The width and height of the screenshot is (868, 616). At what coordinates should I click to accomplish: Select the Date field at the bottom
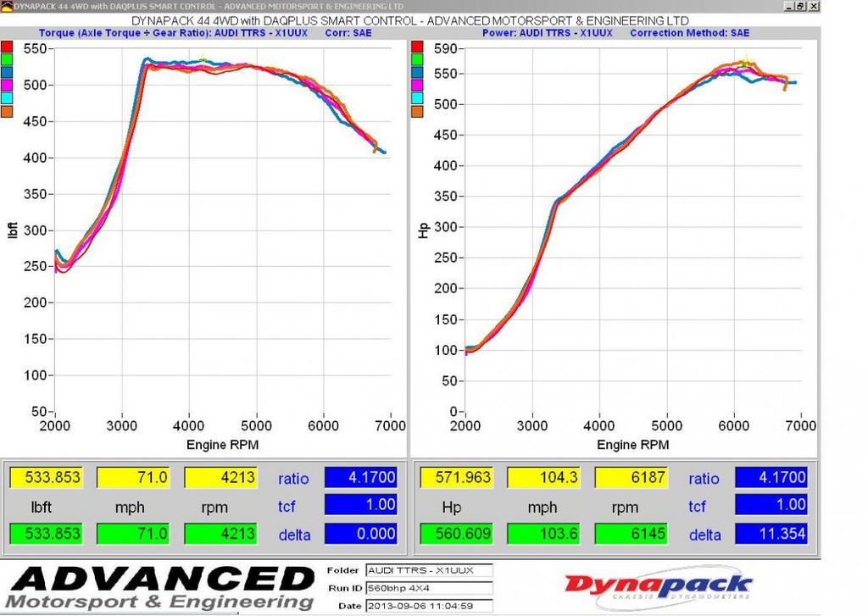coord(428,606)
